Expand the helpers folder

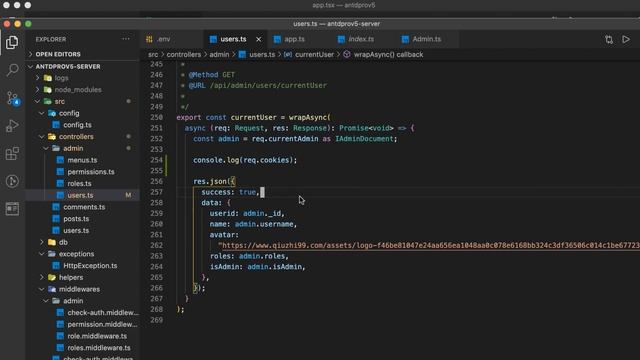tap(82, 278)
